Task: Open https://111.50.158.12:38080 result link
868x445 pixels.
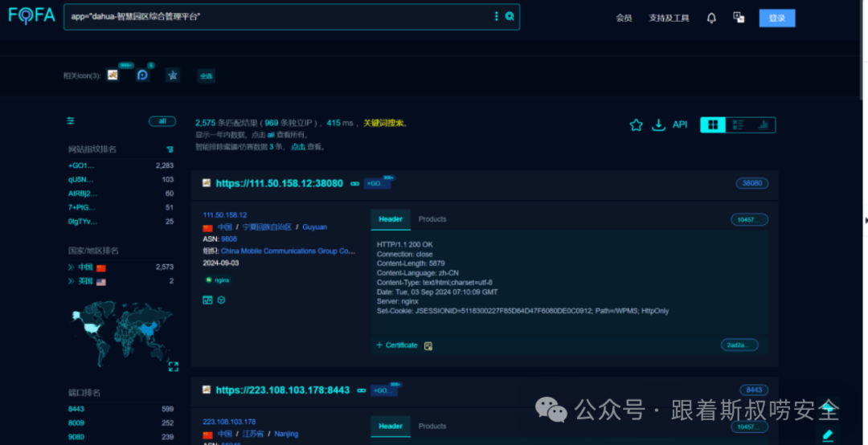Action: tap(280, 184)
